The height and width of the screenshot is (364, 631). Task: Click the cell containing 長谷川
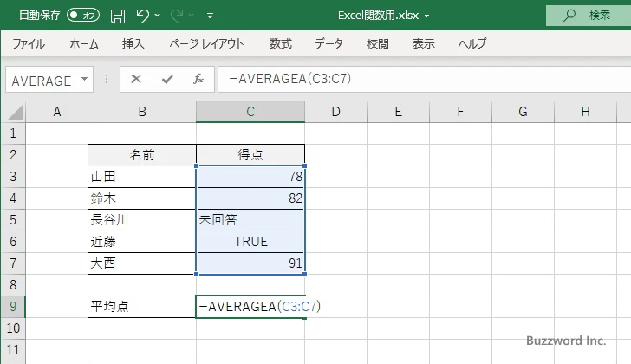142,220
